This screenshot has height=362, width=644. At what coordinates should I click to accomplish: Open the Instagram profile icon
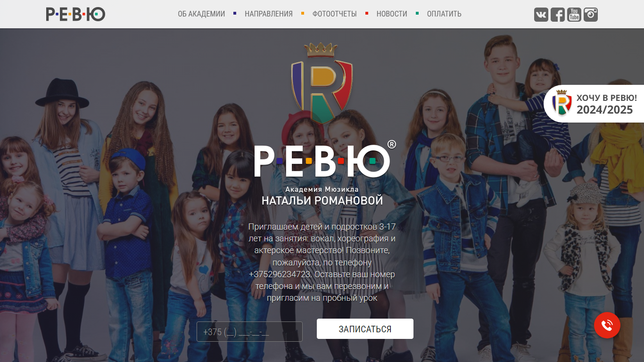591,15
